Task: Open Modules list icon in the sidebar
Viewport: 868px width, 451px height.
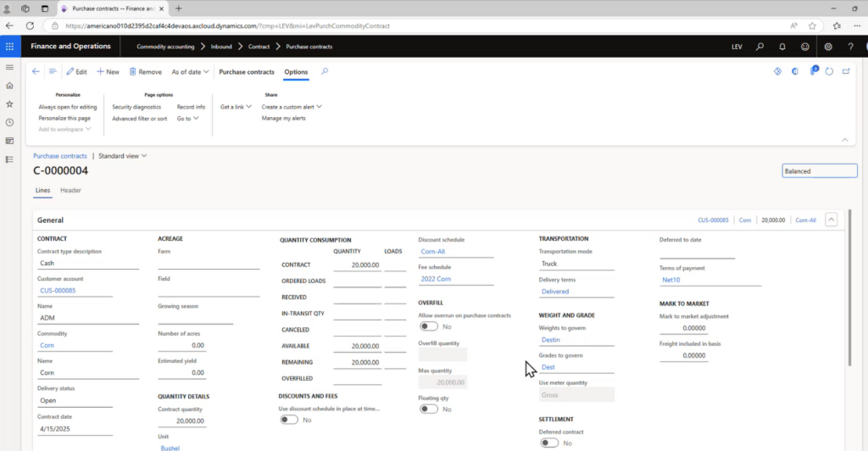Action: tap(9, 159)
